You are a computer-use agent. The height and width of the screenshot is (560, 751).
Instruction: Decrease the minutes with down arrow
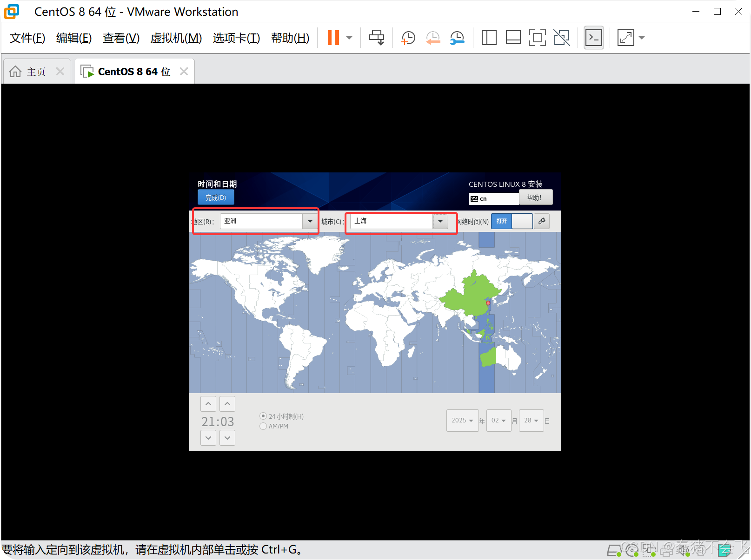coord(227,438)
